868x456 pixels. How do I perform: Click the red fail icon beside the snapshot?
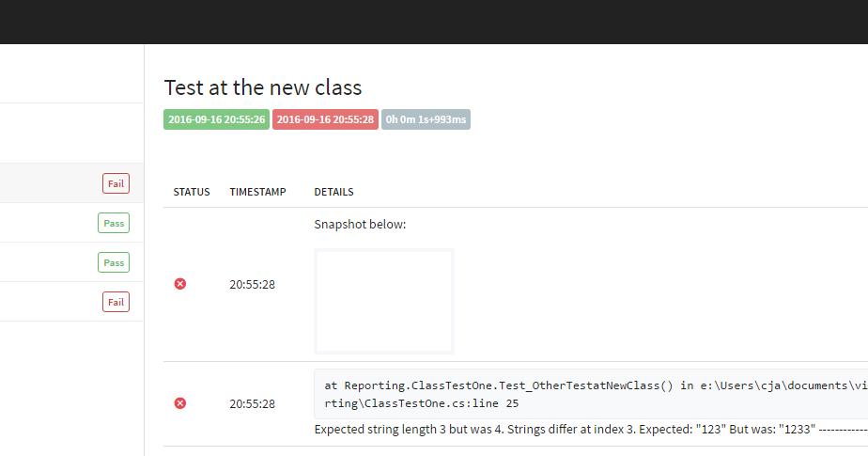tap(180, 284)
